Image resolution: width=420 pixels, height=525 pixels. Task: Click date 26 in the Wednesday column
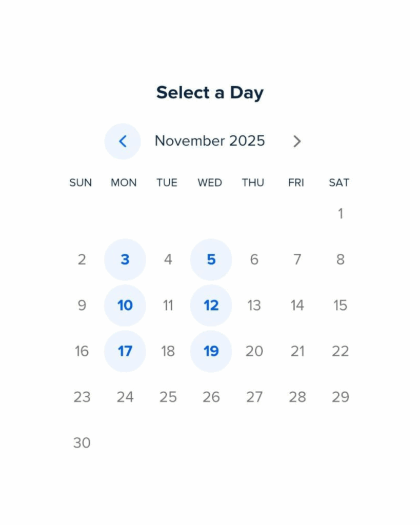[211, 397]
